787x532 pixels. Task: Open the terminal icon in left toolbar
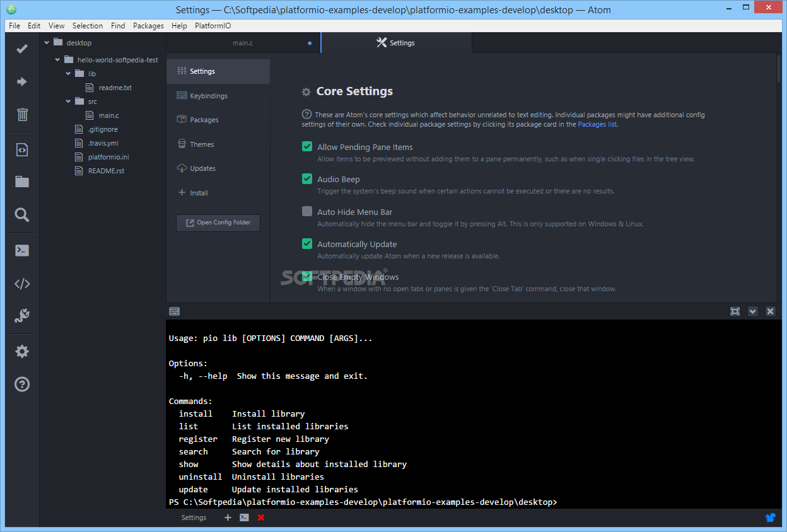[22, 250]
